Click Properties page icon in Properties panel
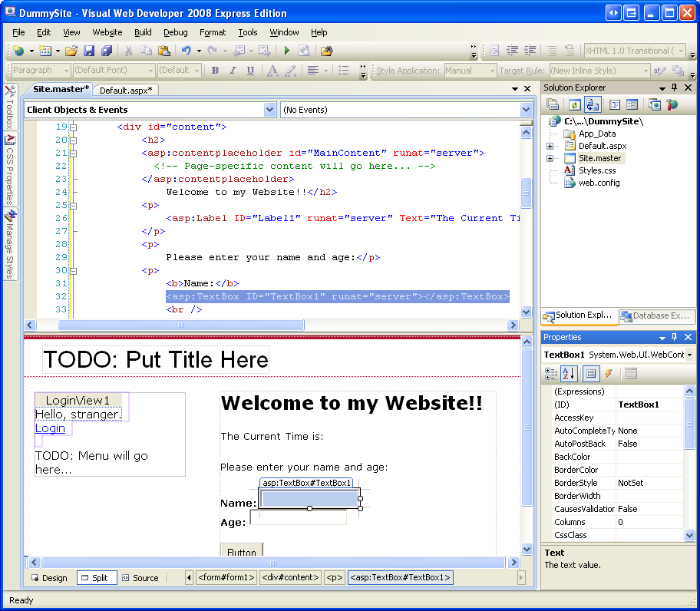 tap(631, 374)
